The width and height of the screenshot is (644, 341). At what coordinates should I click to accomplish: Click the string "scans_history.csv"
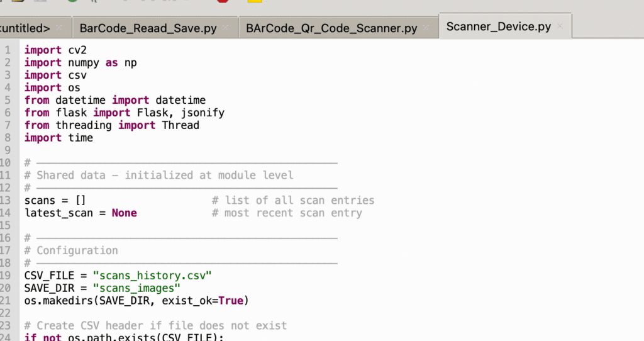152,276
